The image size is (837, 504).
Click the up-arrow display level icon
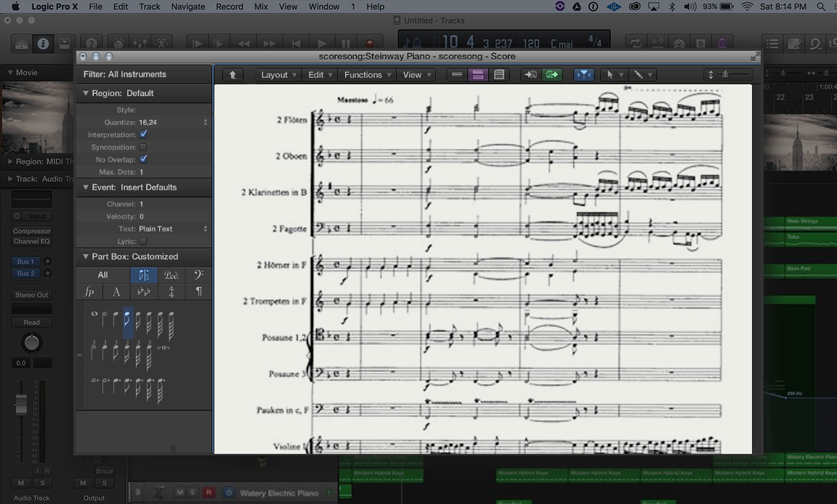(232, 75)
